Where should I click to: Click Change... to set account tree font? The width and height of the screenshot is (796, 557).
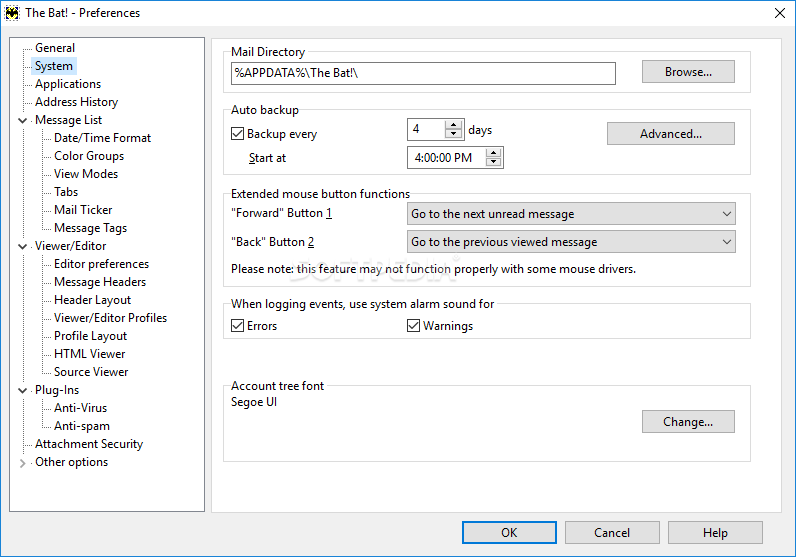tap(688, 421)
